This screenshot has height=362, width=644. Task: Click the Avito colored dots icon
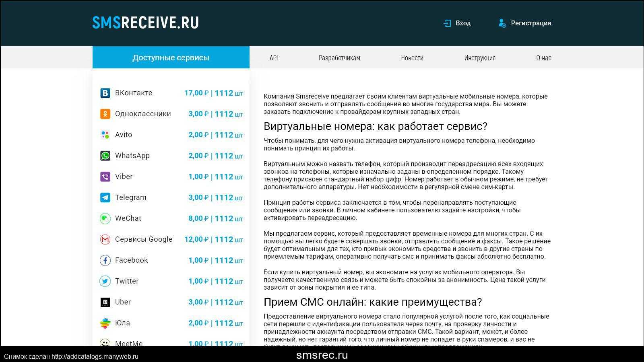(x=105, y=135)
